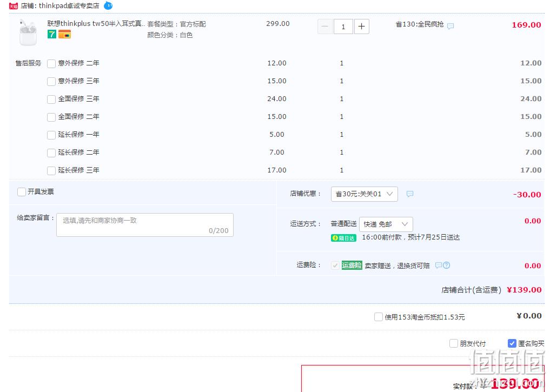The image size is (550, 392).
Task: Click the green 7-day return badge
Action: [52, 35]
